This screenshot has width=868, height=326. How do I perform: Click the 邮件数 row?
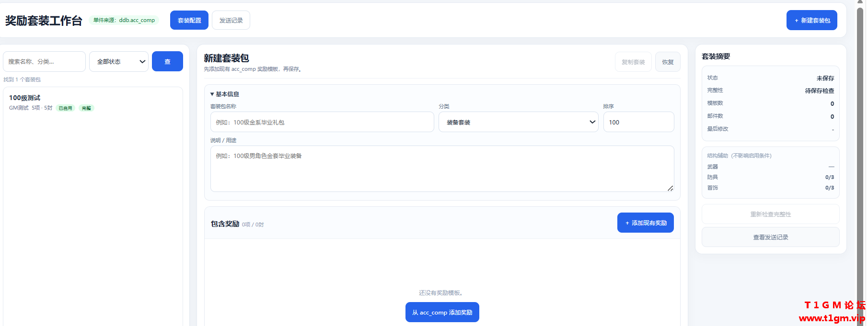tap(771, 116)
